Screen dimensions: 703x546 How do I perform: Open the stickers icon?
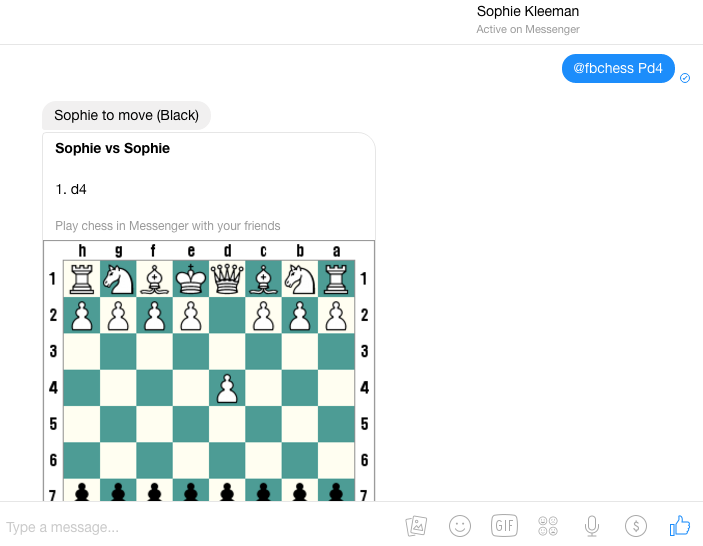pyautogui.click(x=548, y=526)
